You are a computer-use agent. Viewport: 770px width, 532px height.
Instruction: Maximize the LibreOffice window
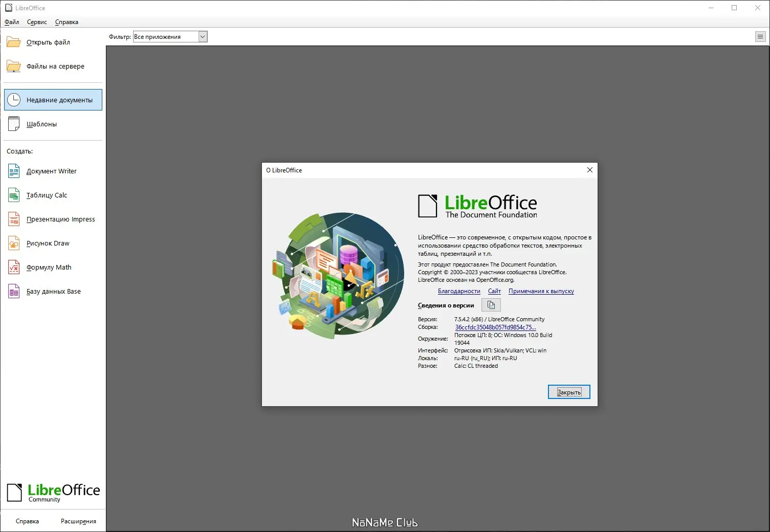tap(734, 8)
